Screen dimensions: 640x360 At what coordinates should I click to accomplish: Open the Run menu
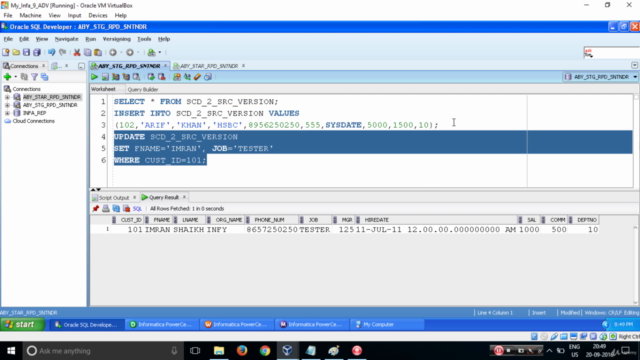tap(91, 39)
